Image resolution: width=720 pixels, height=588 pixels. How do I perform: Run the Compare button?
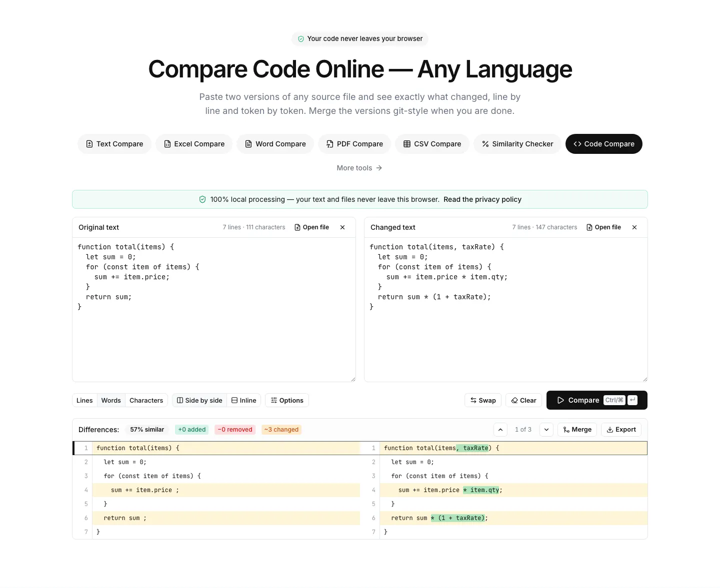click(x=597, y=400)
